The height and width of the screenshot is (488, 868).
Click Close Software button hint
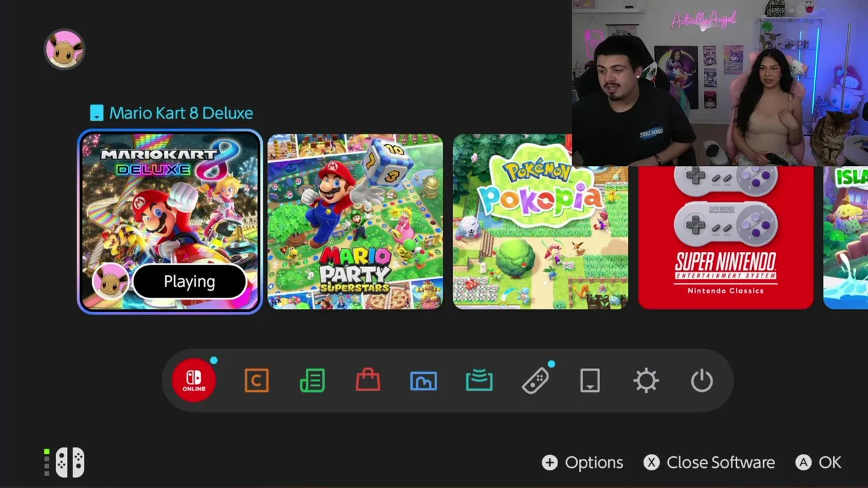pos(709,462)
